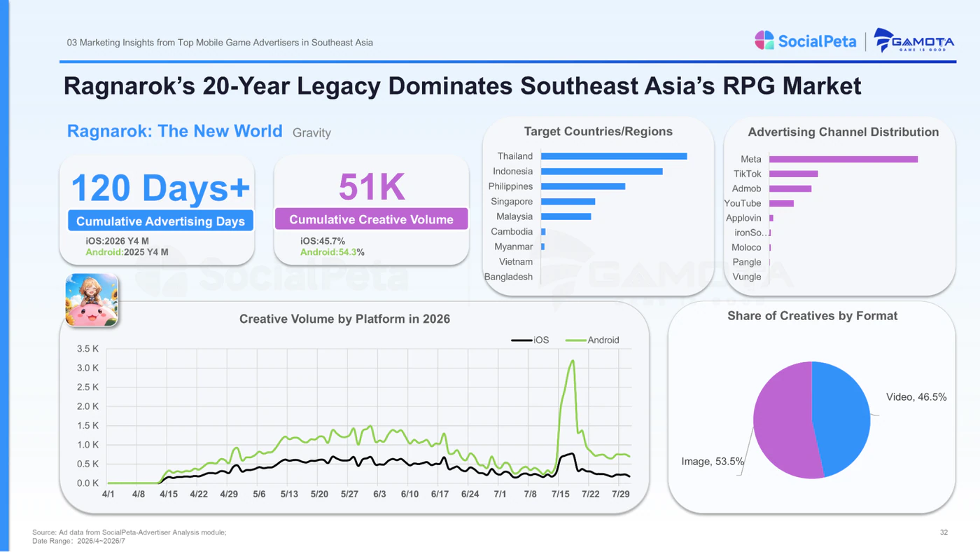Image resolution: width=980 pixels, height=552 pixels.
Task: Click the Android:2025 Y4 M date text
Action: (127, 252)
